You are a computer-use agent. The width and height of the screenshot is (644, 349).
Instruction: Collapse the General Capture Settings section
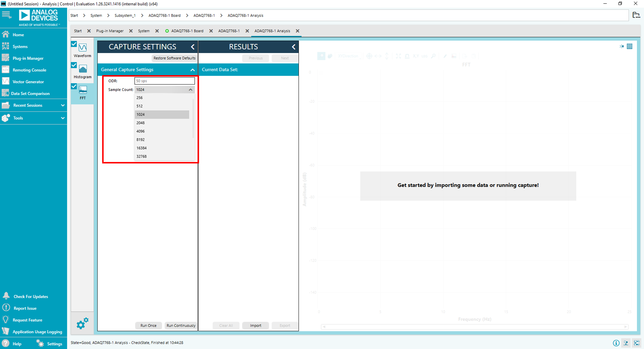click(x=192, y=70)
